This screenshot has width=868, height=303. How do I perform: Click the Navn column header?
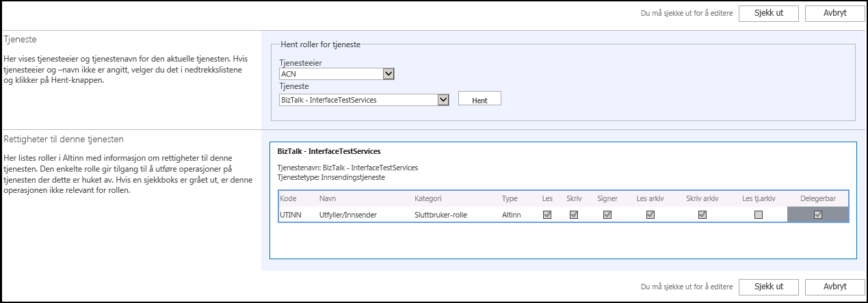pos(328,198)
